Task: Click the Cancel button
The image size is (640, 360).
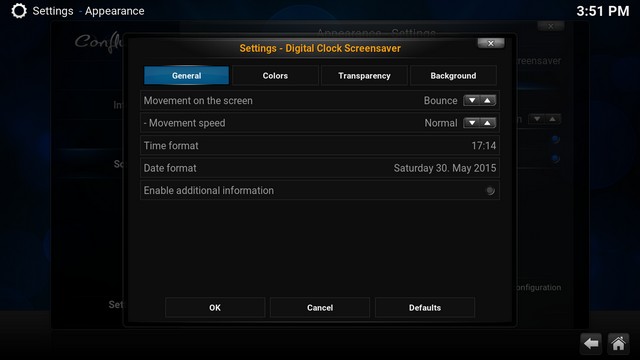Action: point(320,308)
